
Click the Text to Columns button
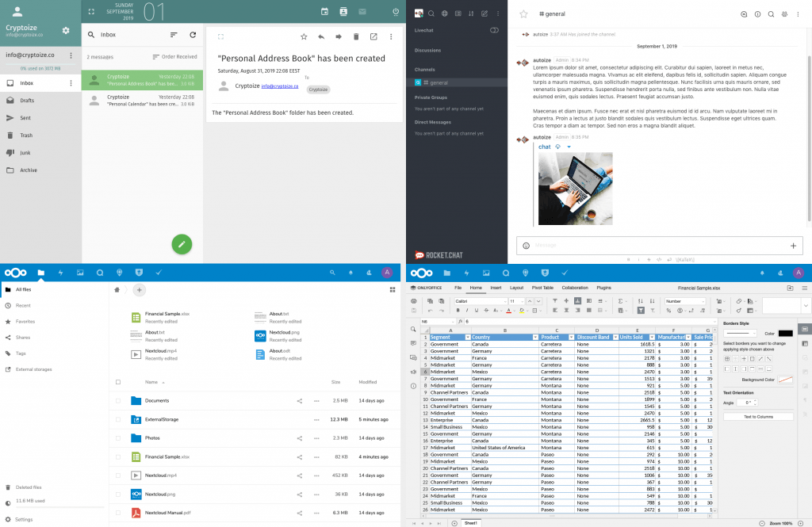[x=757, y=417]
